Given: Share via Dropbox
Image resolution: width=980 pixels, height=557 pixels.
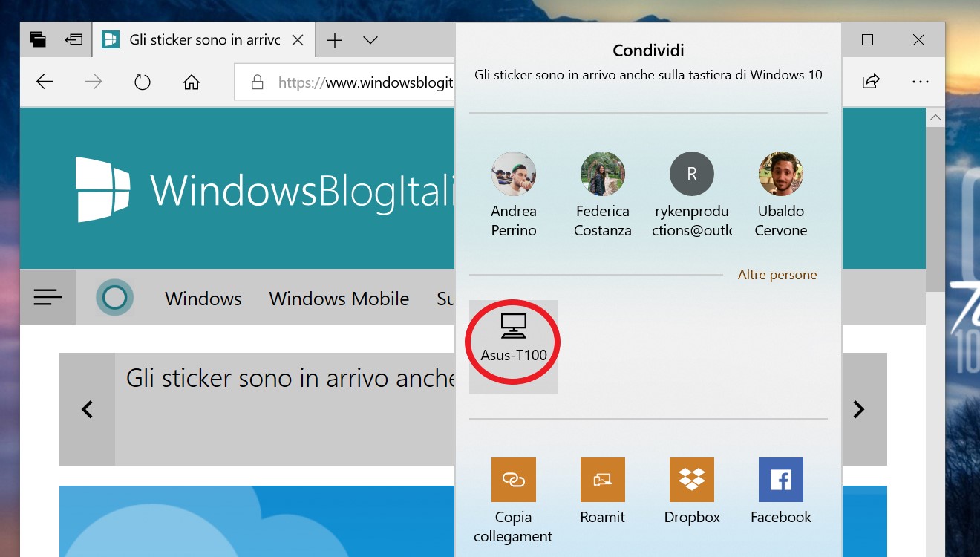Looking at the screenshot, I should [692, 493].
